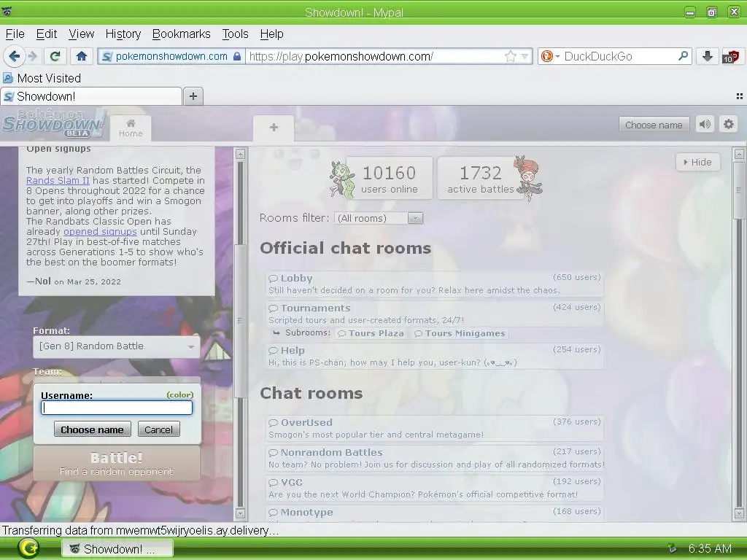
Task: Open the Most Visited bookmarks folder
Action: pyautogui.click(x=42, y=78)
